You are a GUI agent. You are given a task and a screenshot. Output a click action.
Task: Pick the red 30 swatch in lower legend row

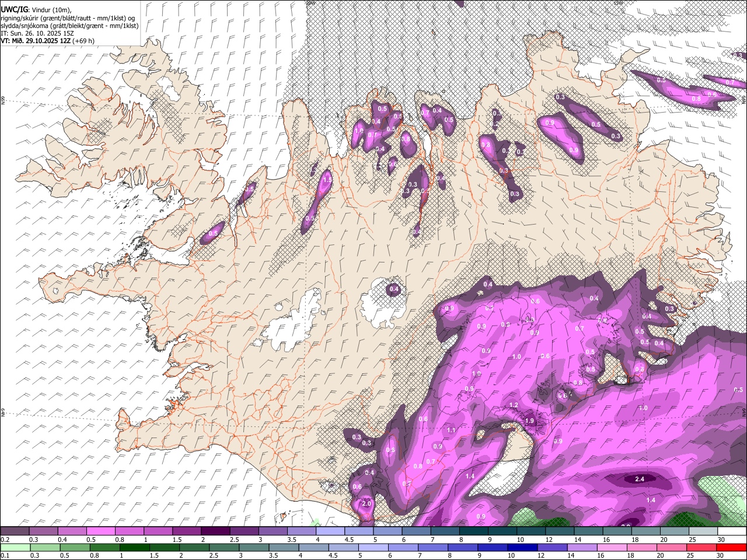731,548
